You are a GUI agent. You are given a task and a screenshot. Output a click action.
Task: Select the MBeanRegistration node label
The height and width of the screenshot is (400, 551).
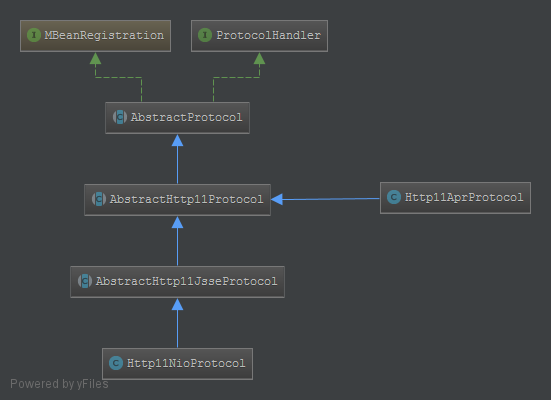pyautogui.click(x=104, y=35)
